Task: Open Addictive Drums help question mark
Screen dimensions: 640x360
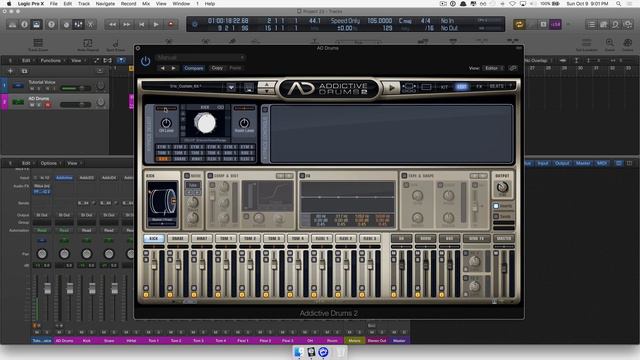Action: click(510, 86)
